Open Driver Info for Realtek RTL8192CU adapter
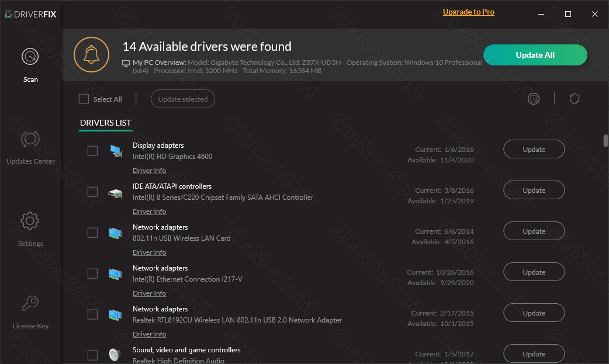The height and width of the screenshot is (364, 609). [x=150, y=334]
